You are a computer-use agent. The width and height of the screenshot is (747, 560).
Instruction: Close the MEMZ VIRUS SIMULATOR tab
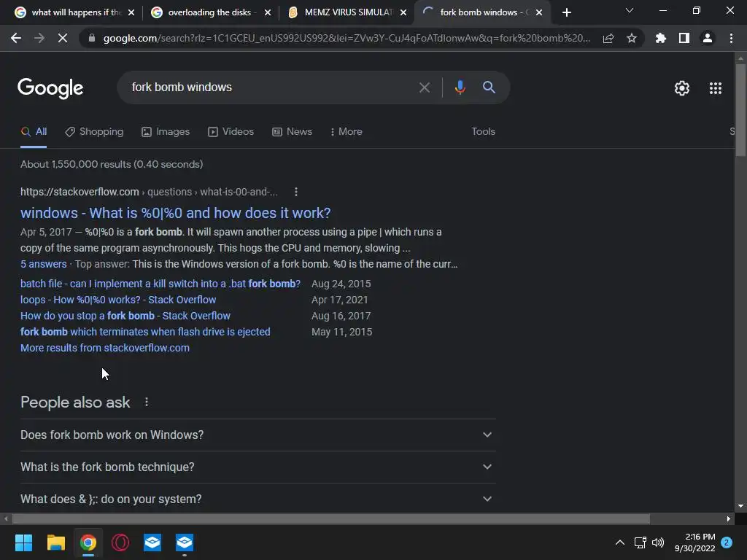point(403,12)
